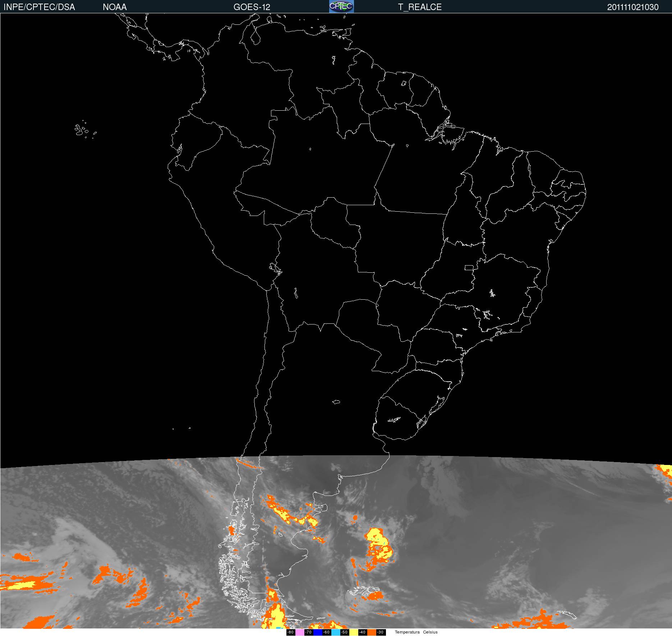Click the dark blue legend swatch

pos(318,632)
